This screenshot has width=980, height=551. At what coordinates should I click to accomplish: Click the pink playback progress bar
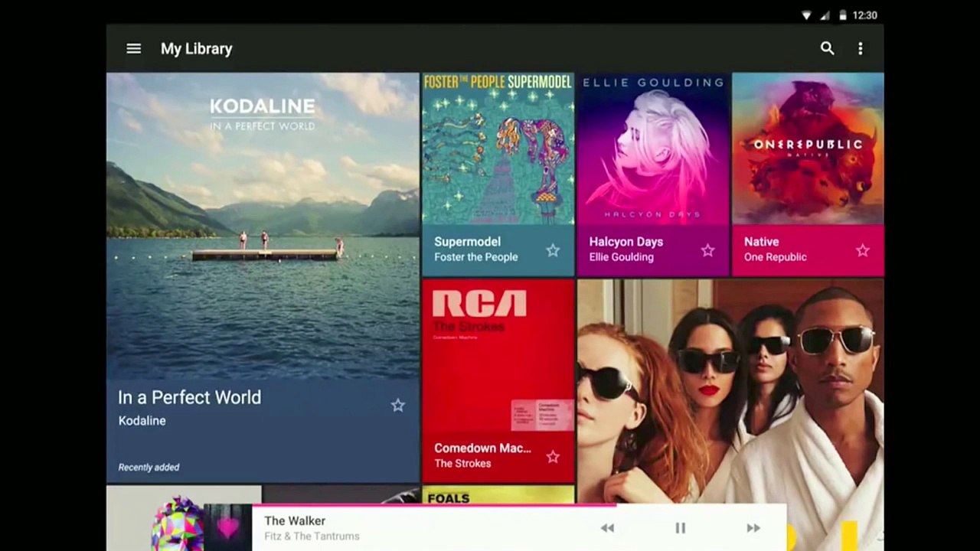pyautogui.click(x=434, y=505)
